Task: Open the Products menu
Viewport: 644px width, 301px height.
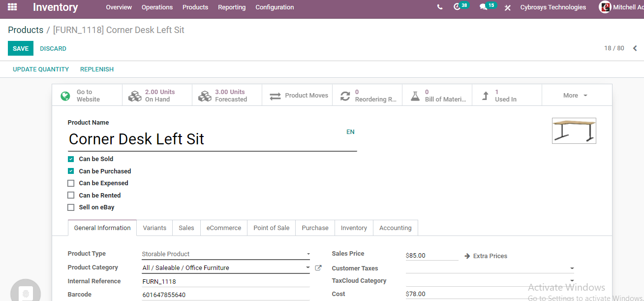Action: pyautogui.click(x=195, y=7)
